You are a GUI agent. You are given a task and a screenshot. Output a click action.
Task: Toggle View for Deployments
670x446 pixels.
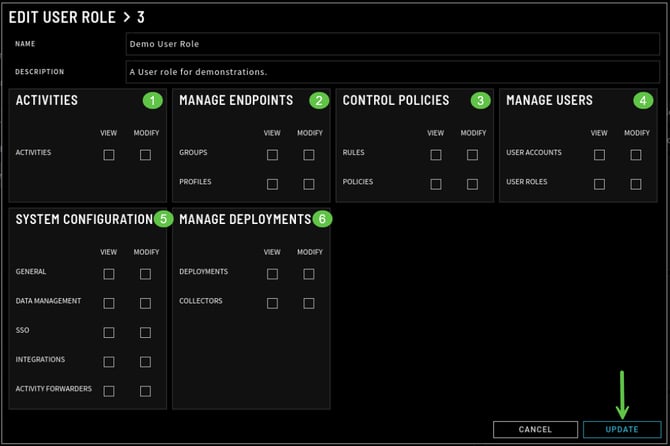pyautogui.click(x=272, y=274)
